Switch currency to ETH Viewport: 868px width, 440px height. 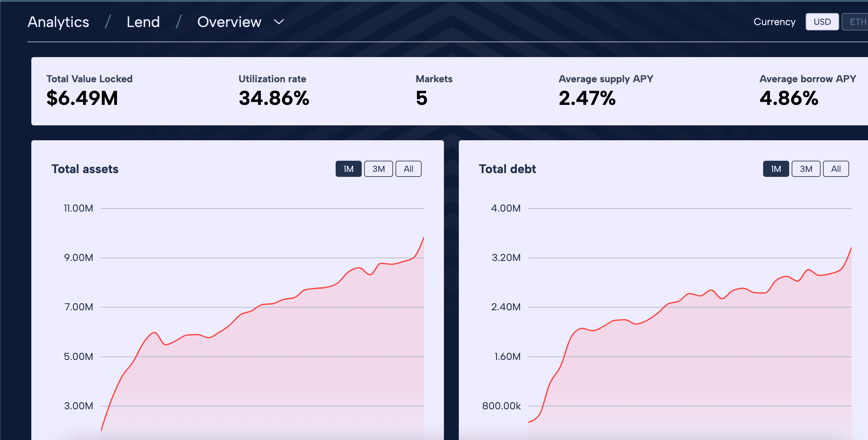pyautogui.click(x=855, y=22)
